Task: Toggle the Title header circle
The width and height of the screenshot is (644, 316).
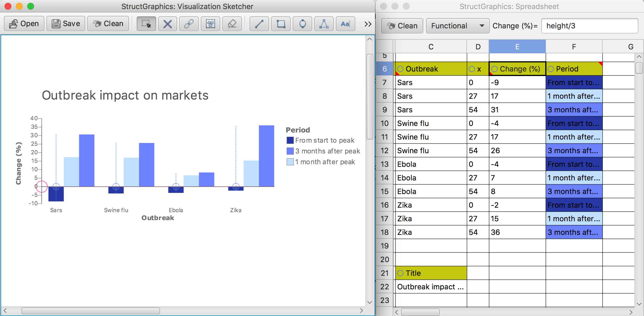Action: pyautogui.click(x=400, y=273)
